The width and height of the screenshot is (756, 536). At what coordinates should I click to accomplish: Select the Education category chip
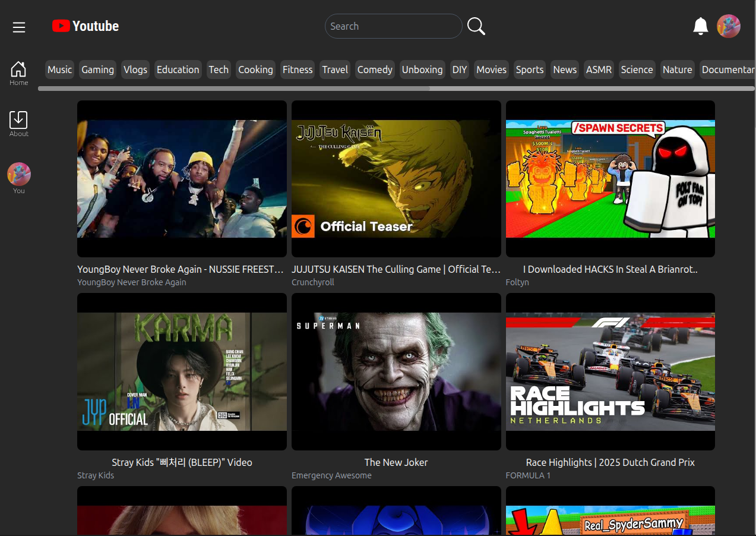point(178,70)
